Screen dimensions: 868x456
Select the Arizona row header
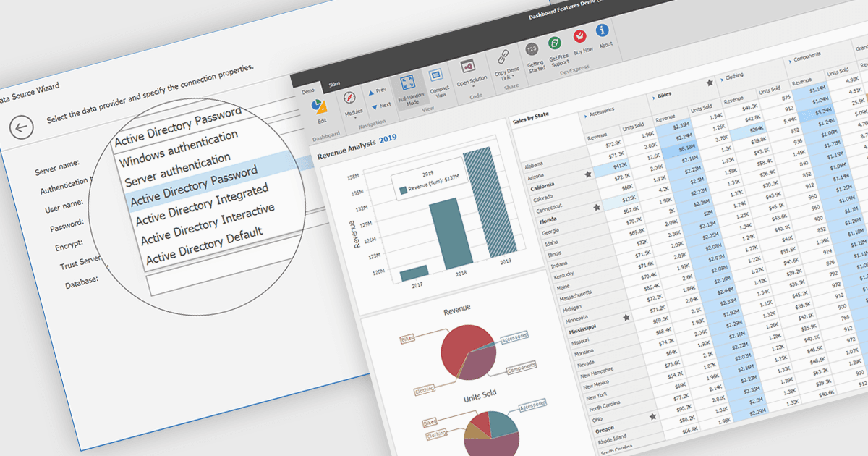point(537,176)
